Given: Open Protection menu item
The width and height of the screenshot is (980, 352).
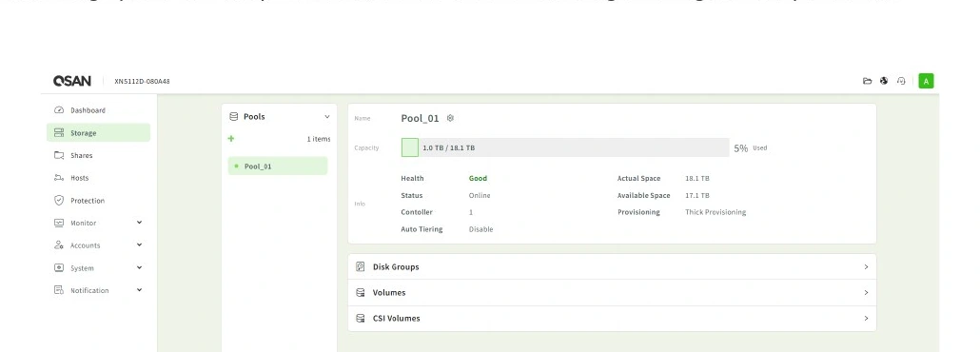Looking at the screenshot, I should point(98,200).
